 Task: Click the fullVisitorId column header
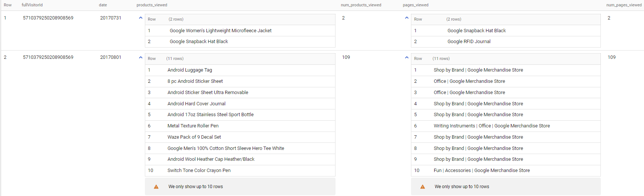(32, 5)
